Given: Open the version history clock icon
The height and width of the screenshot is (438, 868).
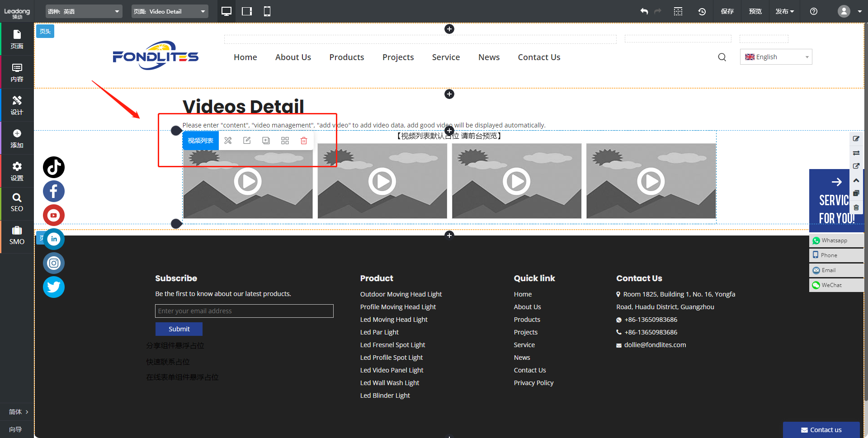Looking at the screenshot, I should pos(702,11).
